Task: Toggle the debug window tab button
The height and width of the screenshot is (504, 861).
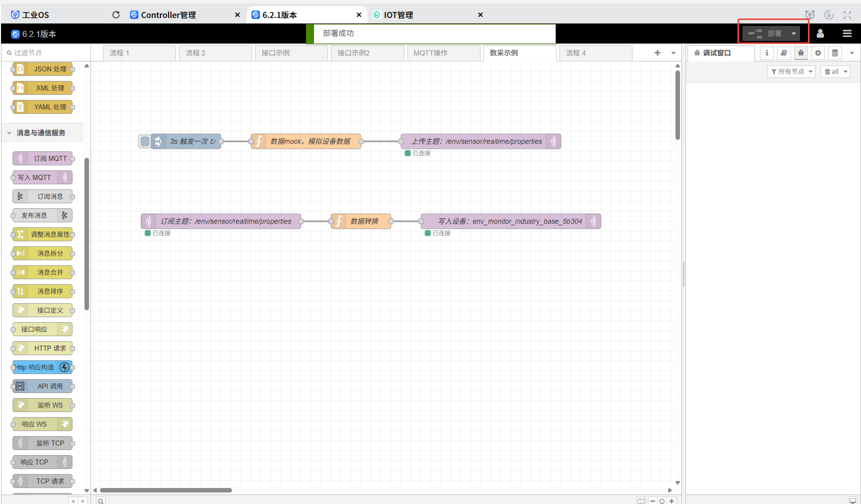Action: [x=801, y=53]
